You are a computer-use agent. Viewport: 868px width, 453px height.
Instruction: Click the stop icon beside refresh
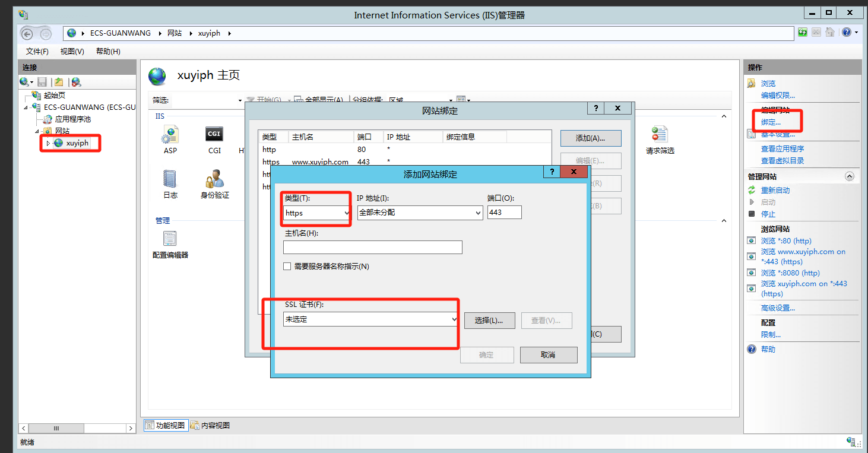pos(816,33)
